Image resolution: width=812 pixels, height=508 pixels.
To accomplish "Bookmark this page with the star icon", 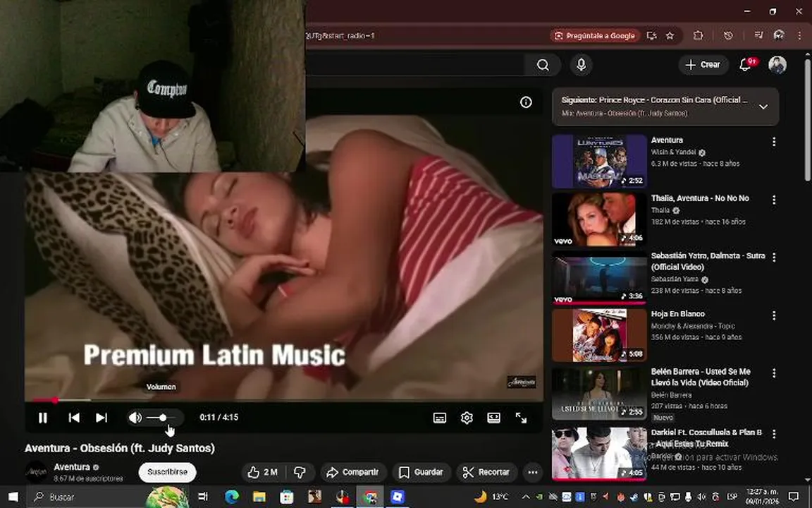I will click(670, 36).
